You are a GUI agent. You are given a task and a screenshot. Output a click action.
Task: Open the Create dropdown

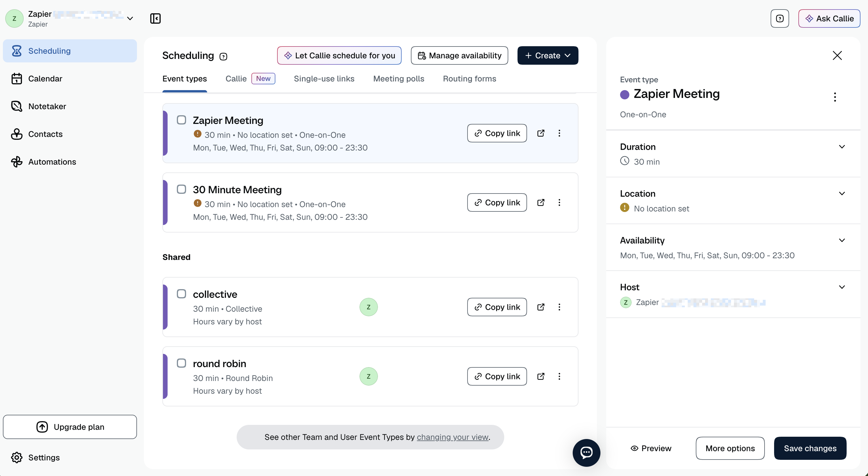coord(548,55)
